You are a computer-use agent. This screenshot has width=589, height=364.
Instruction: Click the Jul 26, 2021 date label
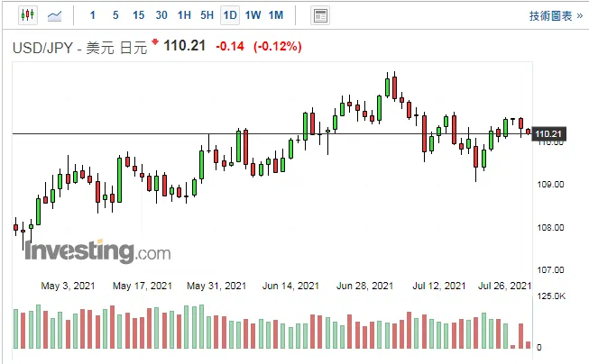(x=504, y=286)
